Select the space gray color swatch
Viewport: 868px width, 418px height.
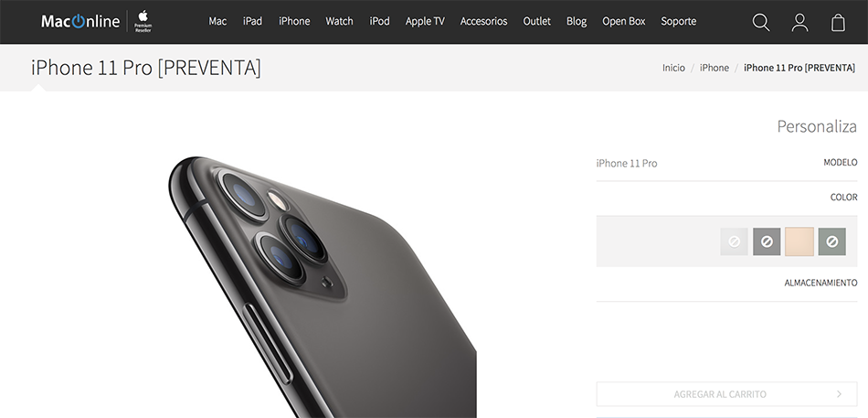coord(767,241)
